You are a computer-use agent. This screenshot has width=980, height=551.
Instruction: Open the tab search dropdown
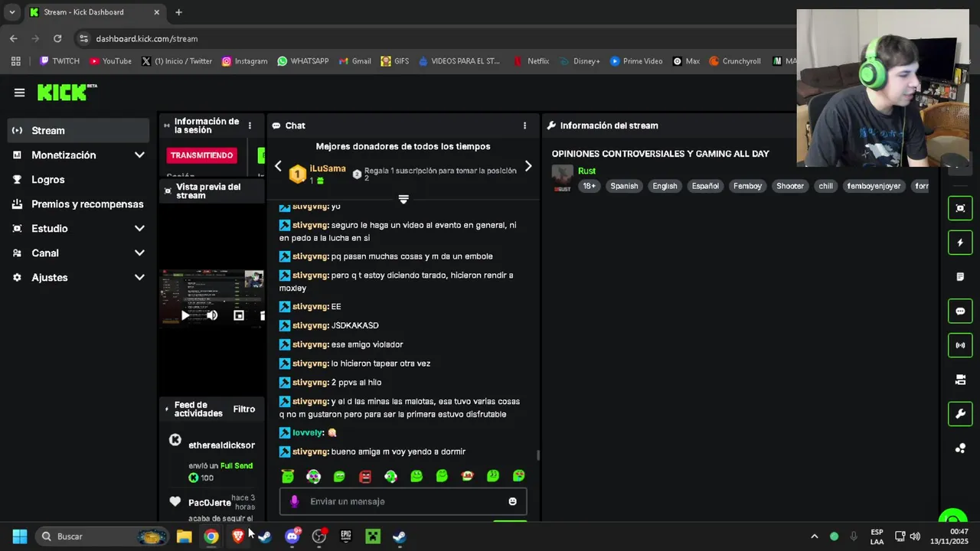[x=11, y=12]
